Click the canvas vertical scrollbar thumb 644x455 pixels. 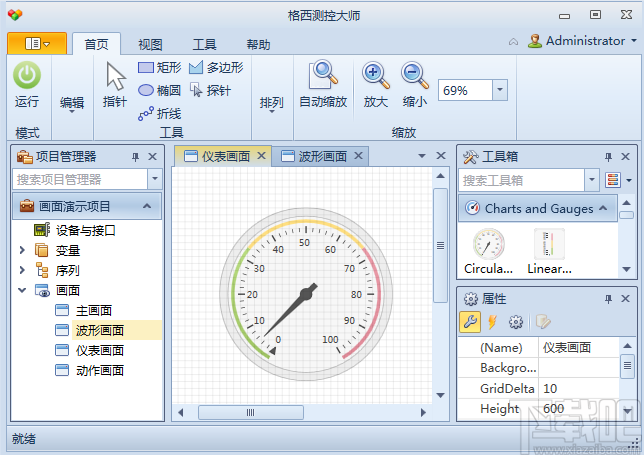pos(440,245)
